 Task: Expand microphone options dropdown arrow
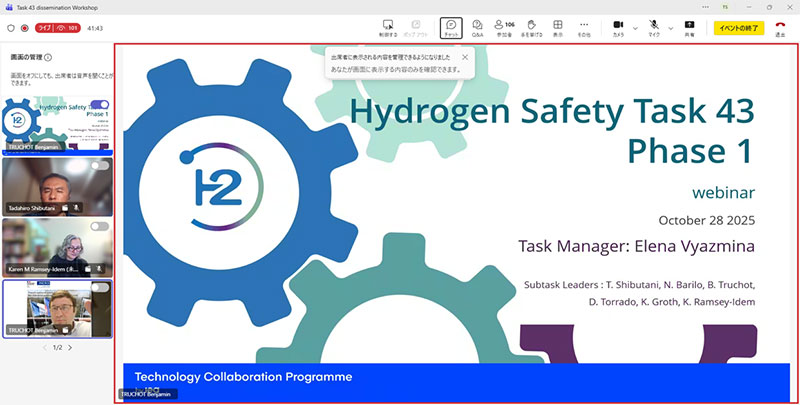[671, 27]
